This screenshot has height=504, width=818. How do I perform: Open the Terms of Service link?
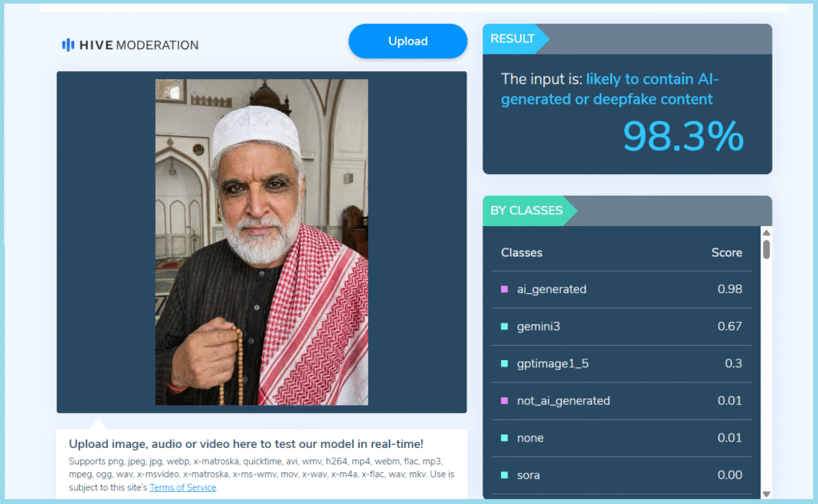pyautogui.click(x=182, y=487)
